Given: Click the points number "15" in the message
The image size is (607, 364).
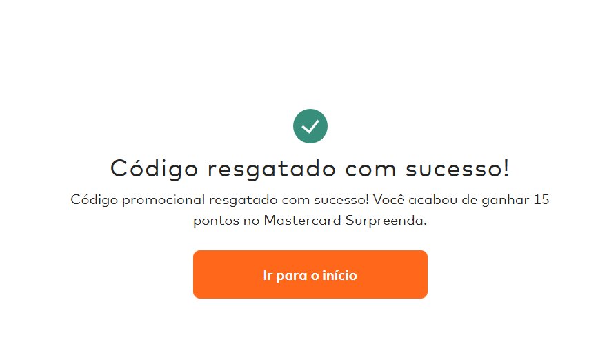Looking at the screenshot, I should point(541,200).
